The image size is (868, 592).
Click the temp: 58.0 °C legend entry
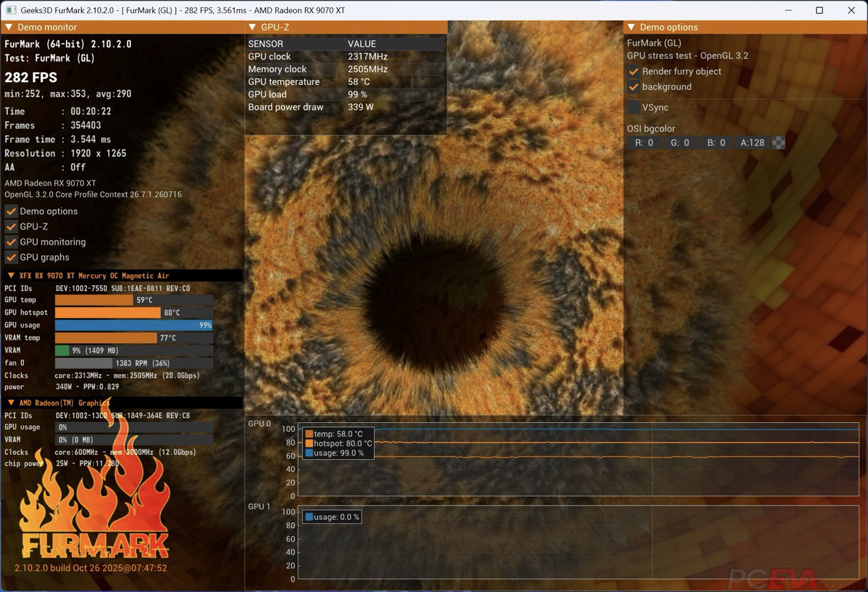[334, 434]
